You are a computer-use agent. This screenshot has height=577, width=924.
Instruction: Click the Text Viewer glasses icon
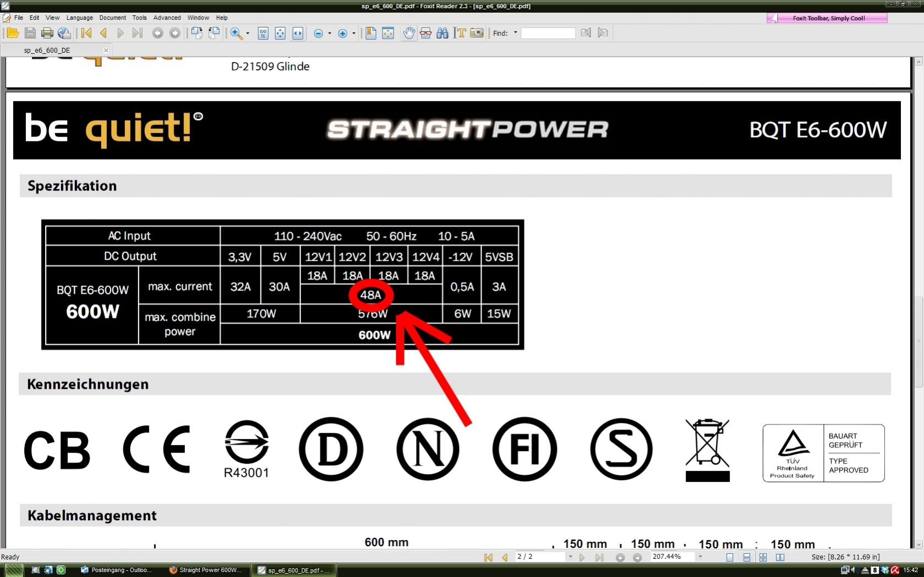point(426,34)
